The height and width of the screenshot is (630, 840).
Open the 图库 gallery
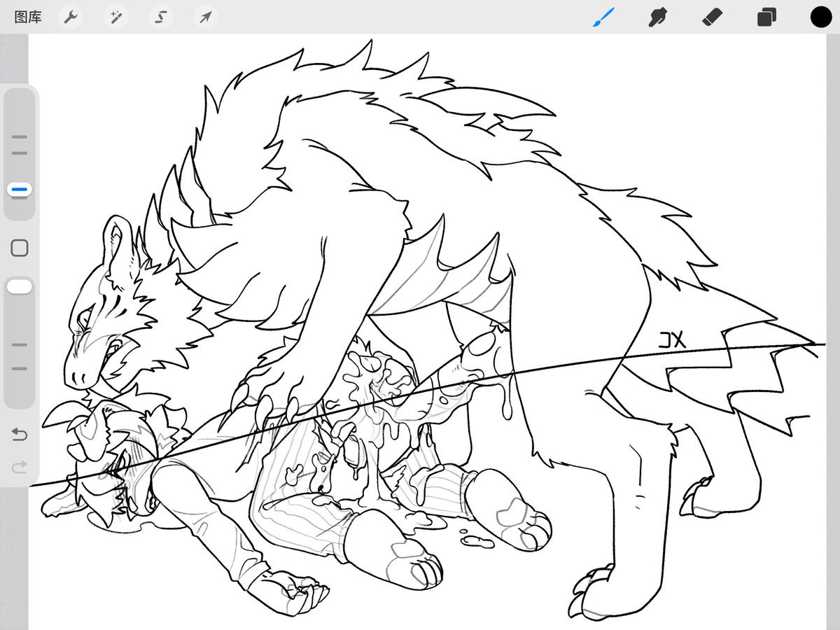28,17
